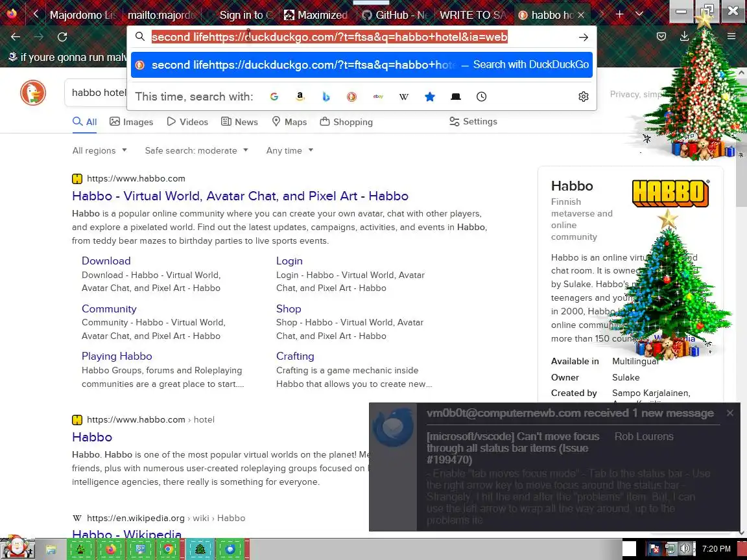Open Firefox from the taskbar

tap(111, 549)
